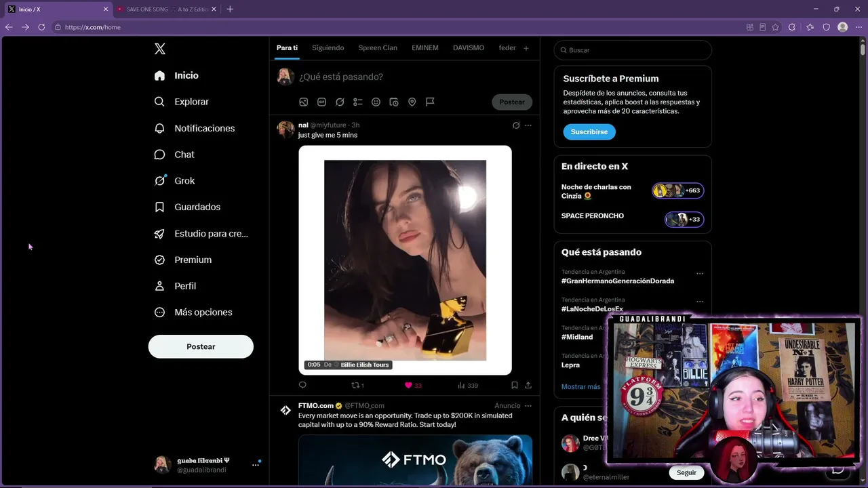This screenshot has height=488, width=868.
Task: Follow @eternalmiller with the Seguir button
Action: click(686, 472)
